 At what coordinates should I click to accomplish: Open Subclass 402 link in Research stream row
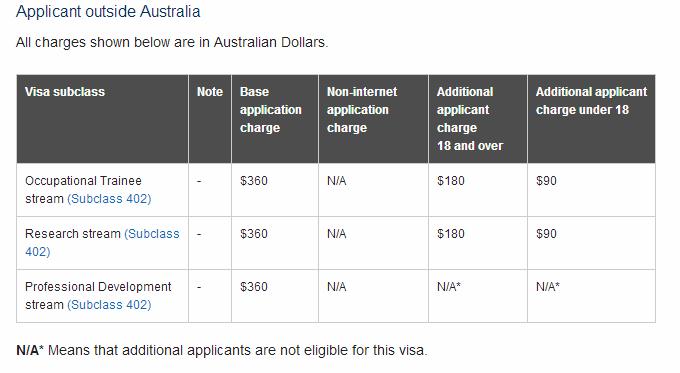102,242
